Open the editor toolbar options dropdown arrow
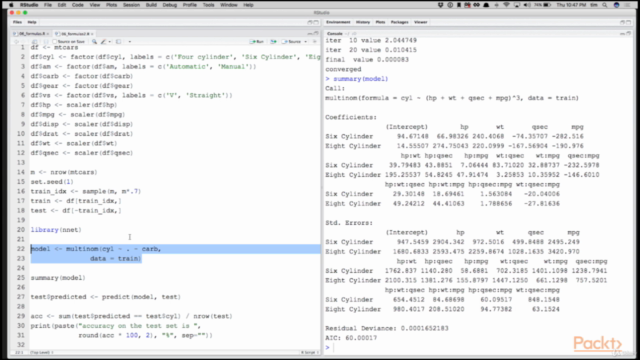Viewport: 640px width, 360px height. point(130,42)
